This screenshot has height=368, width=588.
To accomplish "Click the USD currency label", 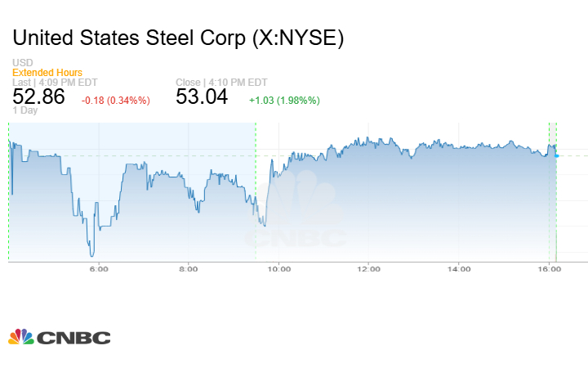I will 22,63.
